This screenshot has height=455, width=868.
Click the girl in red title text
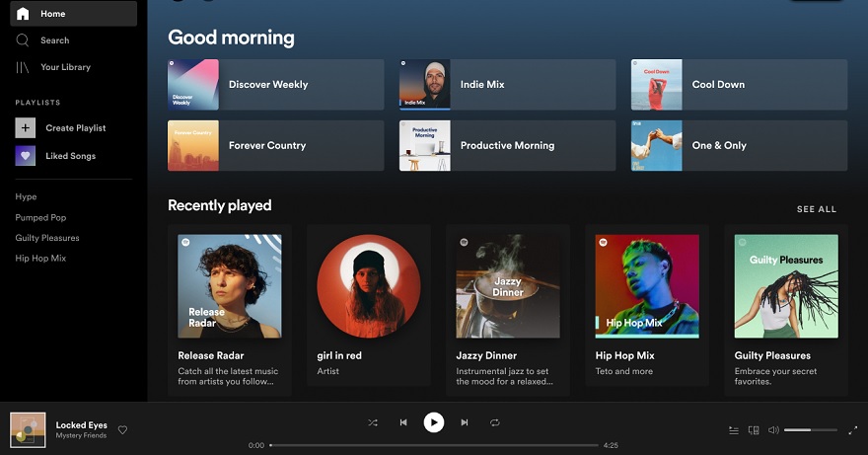339,355
